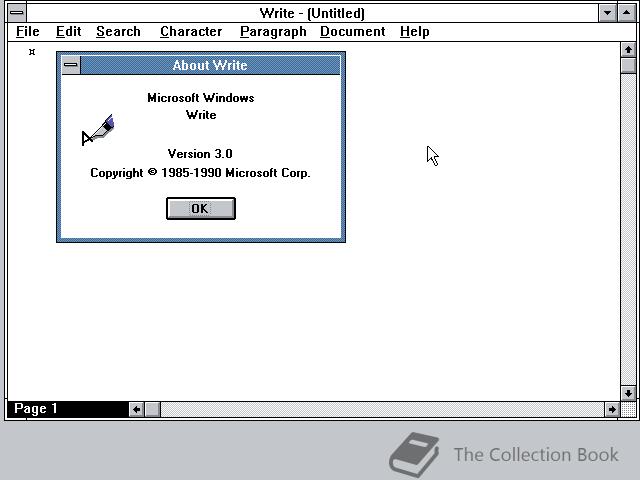Click the Write pen icon in About dialog
640x480 pixels.
tap(98, 130)
